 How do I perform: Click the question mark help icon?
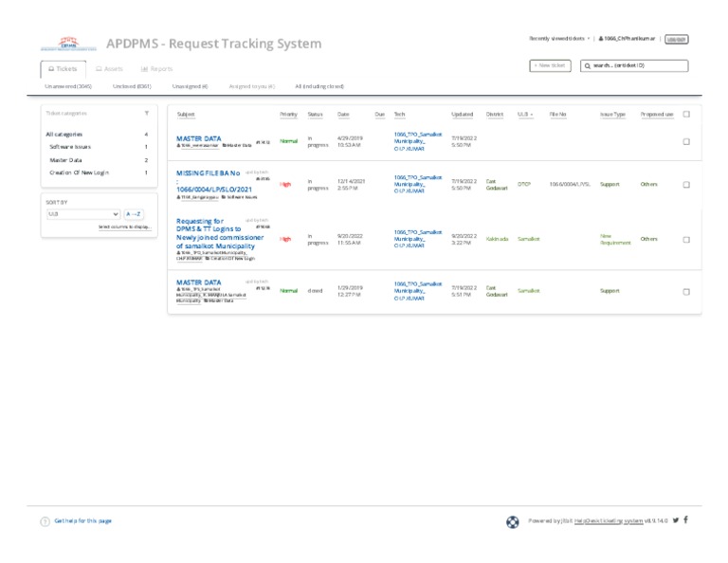click(45, 521)
